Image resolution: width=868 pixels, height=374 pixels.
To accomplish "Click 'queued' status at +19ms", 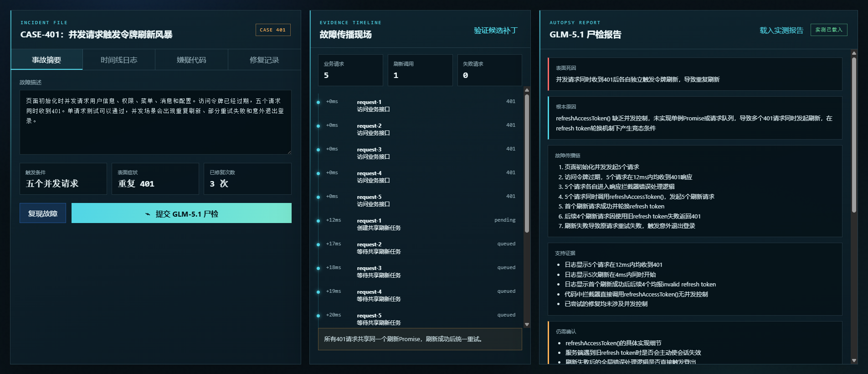I will coord(506,291).
